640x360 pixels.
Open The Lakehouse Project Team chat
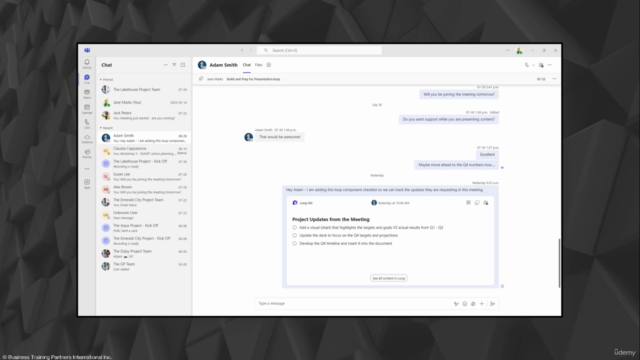[x=144, y=89]
